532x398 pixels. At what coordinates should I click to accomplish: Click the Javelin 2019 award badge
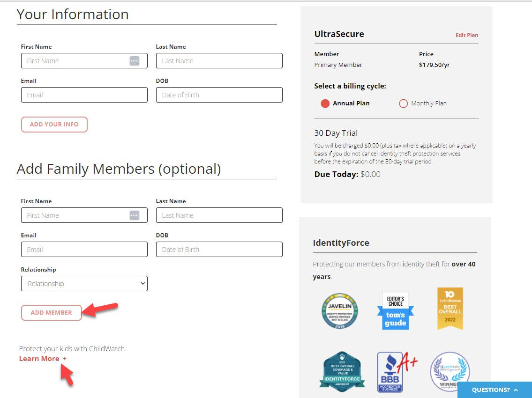pos(340,311)
